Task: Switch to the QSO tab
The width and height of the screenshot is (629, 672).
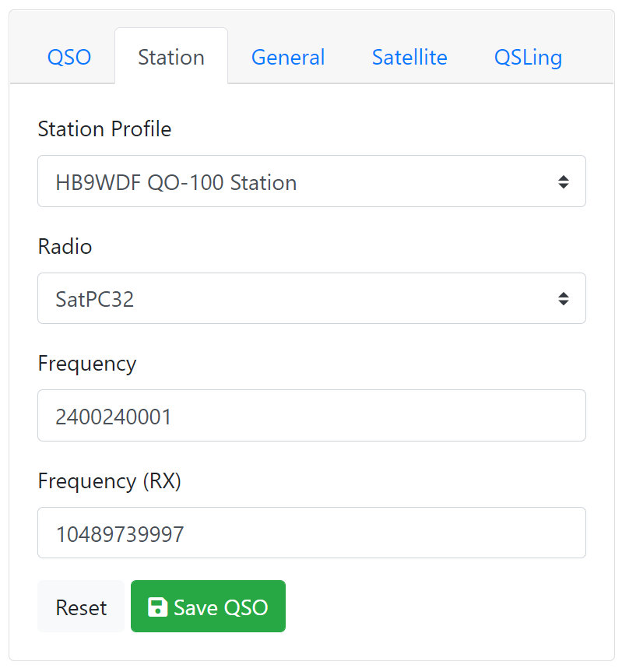Action: [69, 56]
